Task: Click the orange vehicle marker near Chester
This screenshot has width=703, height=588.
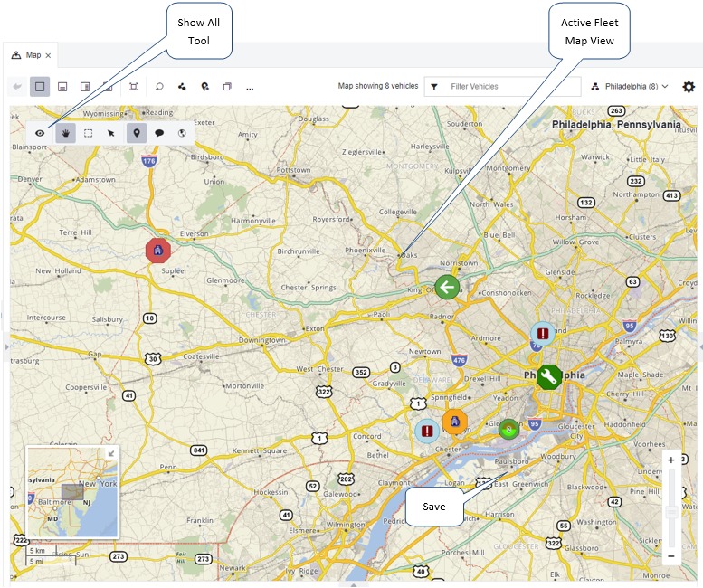Action: pos(454,422)
